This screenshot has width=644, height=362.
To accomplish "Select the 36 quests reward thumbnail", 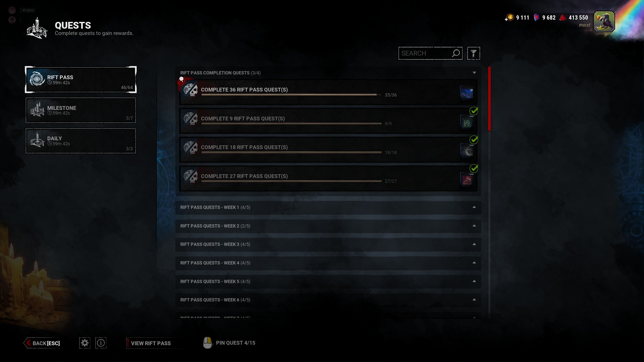I will pos(467,92).
